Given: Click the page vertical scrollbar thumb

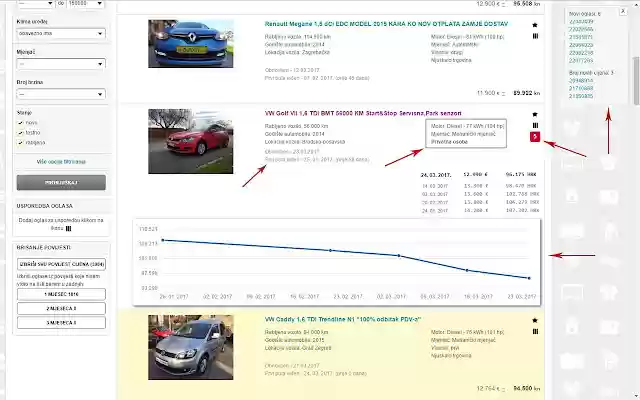Looking at the screenshot, I should pos(636,81).
